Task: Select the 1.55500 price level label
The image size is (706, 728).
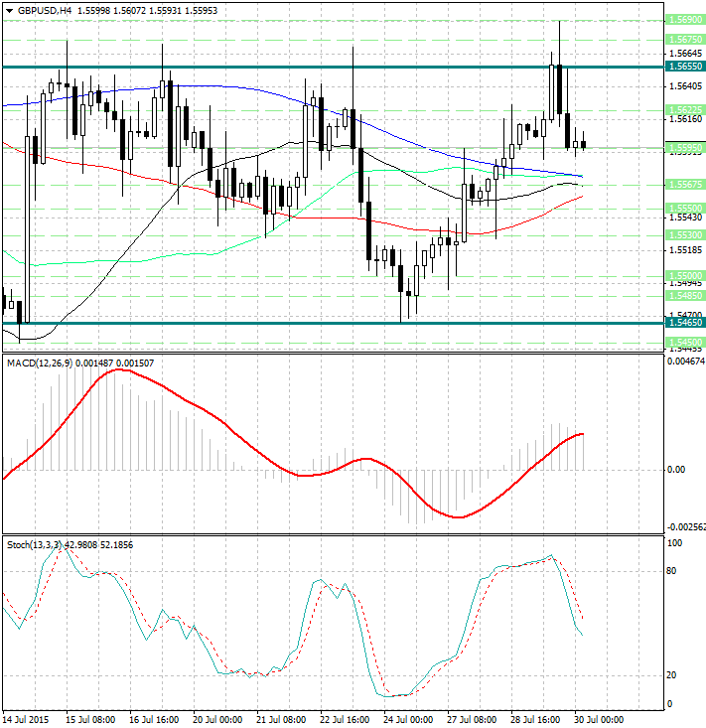Action: point(685,208)
